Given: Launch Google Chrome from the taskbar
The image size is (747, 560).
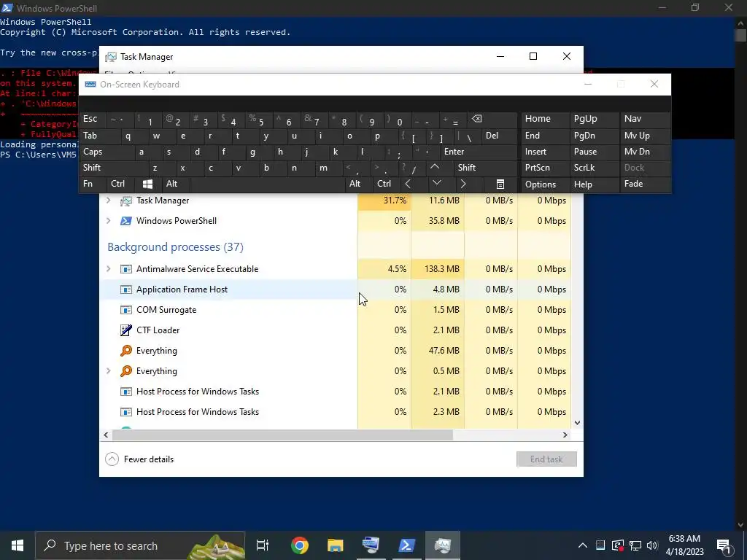Looking at the screenshot, I should [300, 545].
